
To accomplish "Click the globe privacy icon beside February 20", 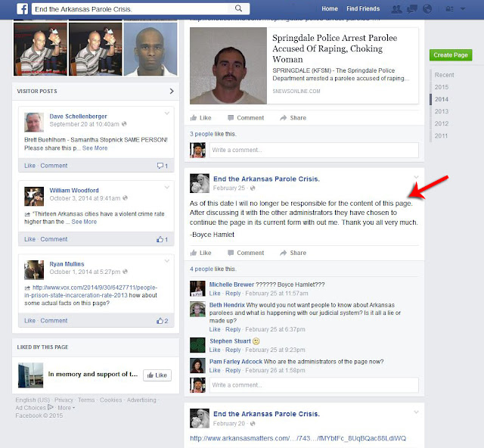I will (253, 424).
